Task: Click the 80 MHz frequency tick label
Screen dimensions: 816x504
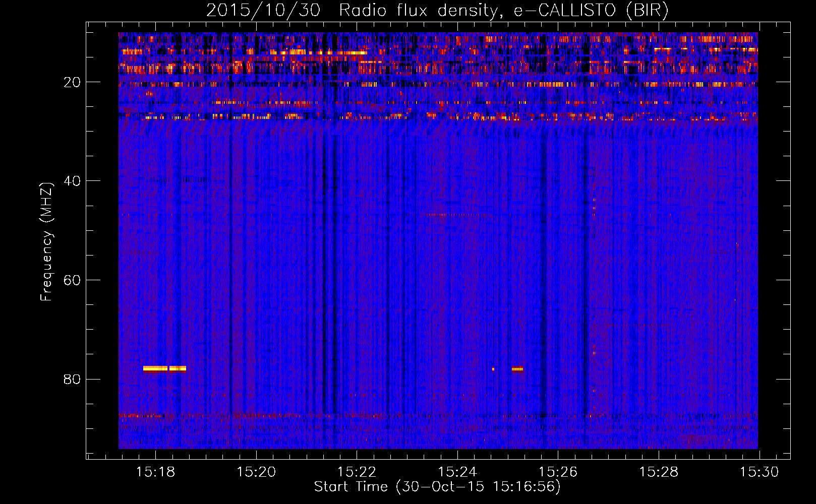Action: pyautogui.click(x=72, y=379)
